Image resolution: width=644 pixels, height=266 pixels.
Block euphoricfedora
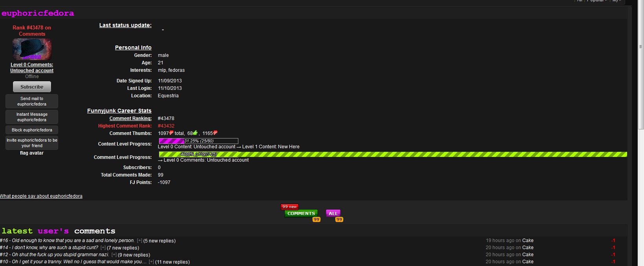pos(32,130)
